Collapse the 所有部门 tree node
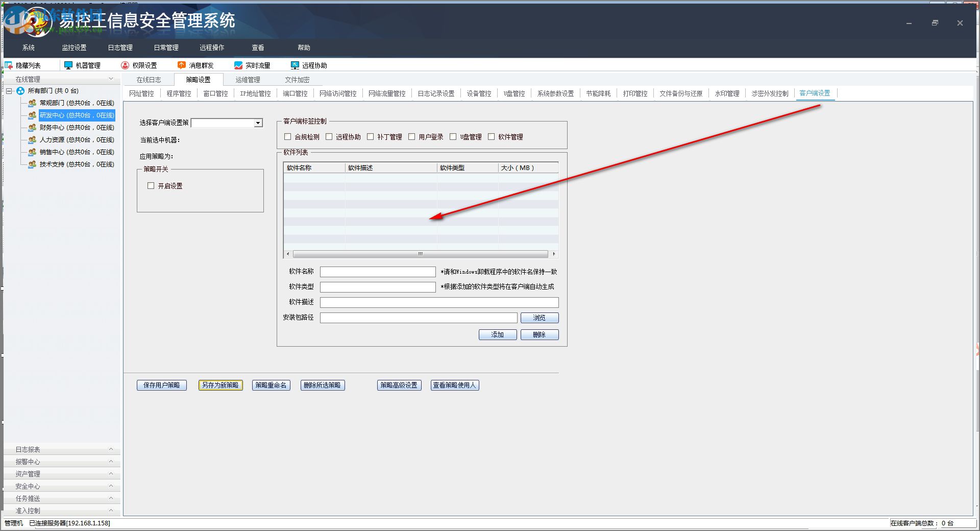Image resolution: width=980 pixels, height=531 pixels. (9, 91)
